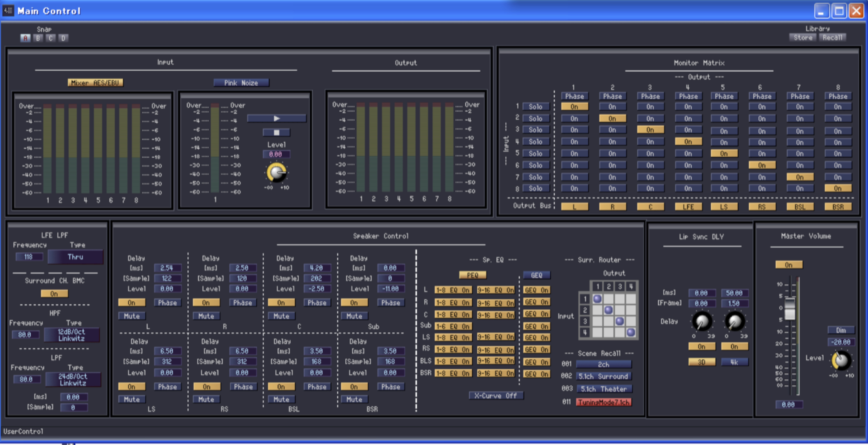This screenshot has height=445, width=868.
Task: Toggle 1-6 EQ On for Sub channel
Action: pos(453,327)
